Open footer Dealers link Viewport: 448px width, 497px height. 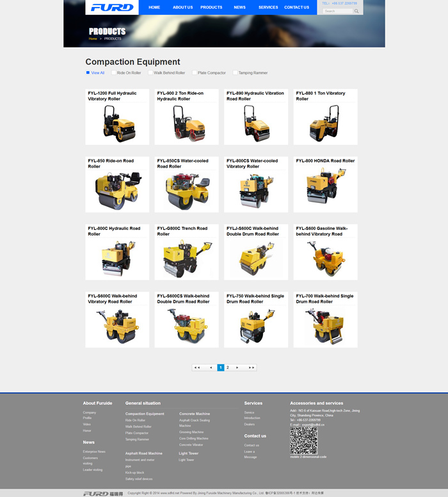tap(250, 424)
